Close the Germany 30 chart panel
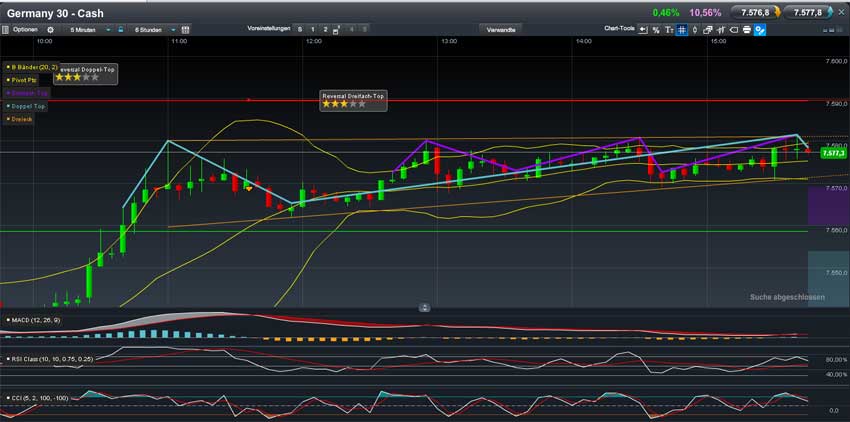 coord(842,12)
